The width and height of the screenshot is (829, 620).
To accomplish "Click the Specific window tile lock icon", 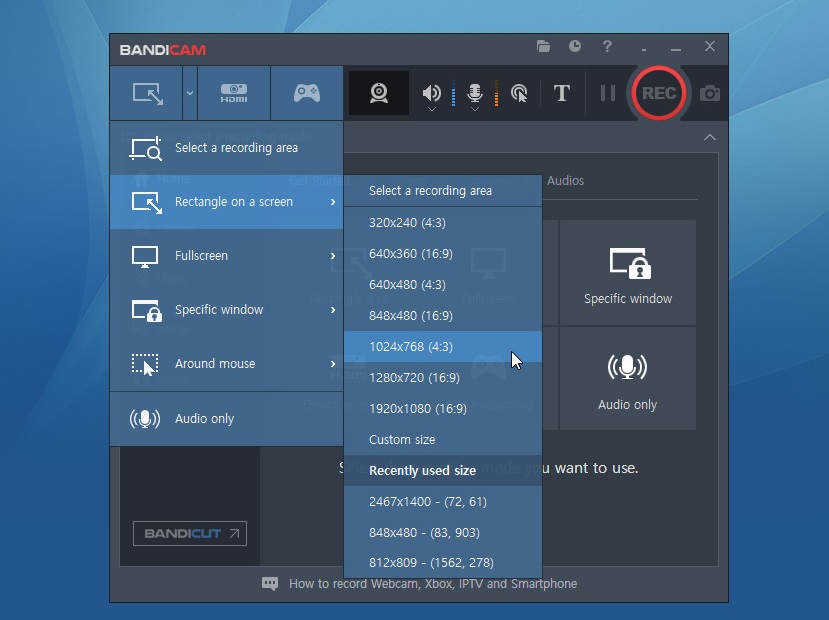I will (630, 263).
